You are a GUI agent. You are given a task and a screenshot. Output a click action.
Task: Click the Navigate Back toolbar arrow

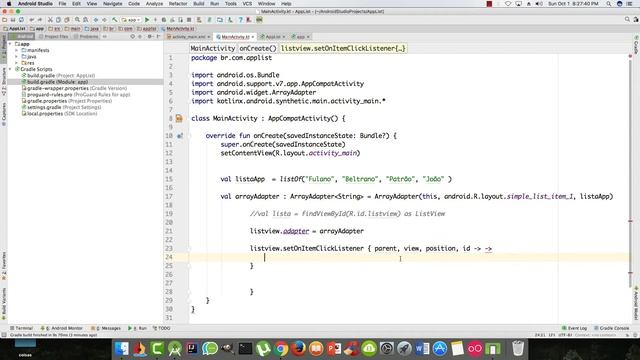click(96, 20)
